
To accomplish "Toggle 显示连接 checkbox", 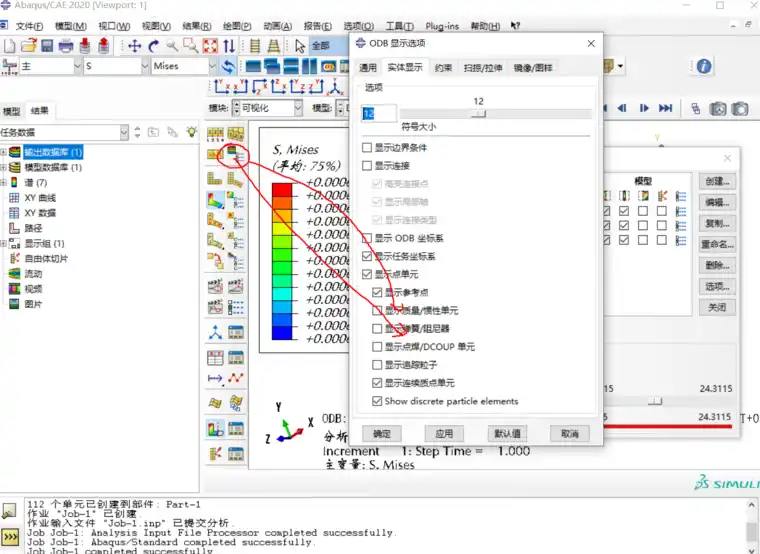I will point(367,166).
